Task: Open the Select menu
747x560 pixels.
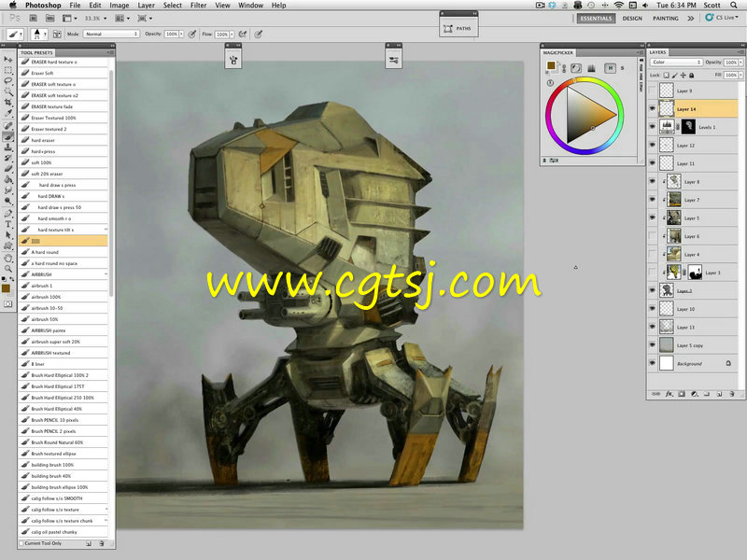Action: click(173, 6)
